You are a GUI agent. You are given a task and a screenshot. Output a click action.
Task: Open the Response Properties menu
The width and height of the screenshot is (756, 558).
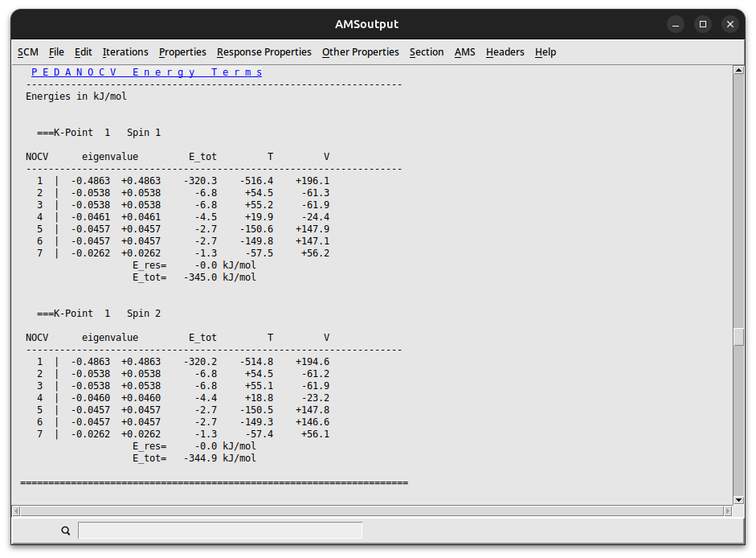(264, 51)
